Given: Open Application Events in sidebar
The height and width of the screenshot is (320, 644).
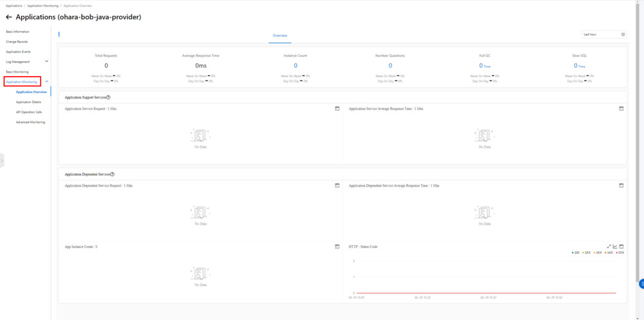Looking at the screenshot, I should 18,52.
